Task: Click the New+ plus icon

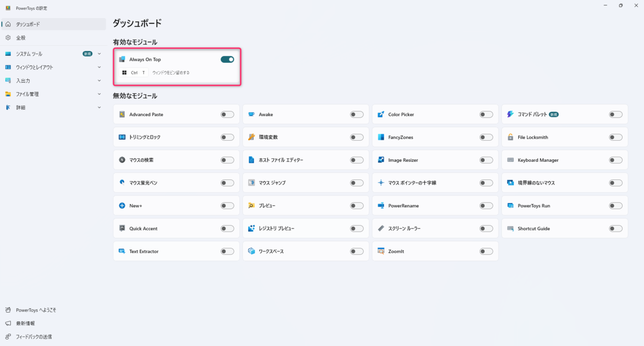Action: tap(122, 206)
